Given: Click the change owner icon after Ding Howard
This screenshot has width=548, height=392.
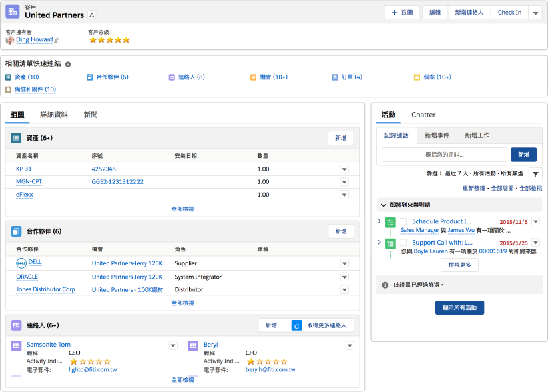Looking at the screenshot, I should (x=57, y=41).
